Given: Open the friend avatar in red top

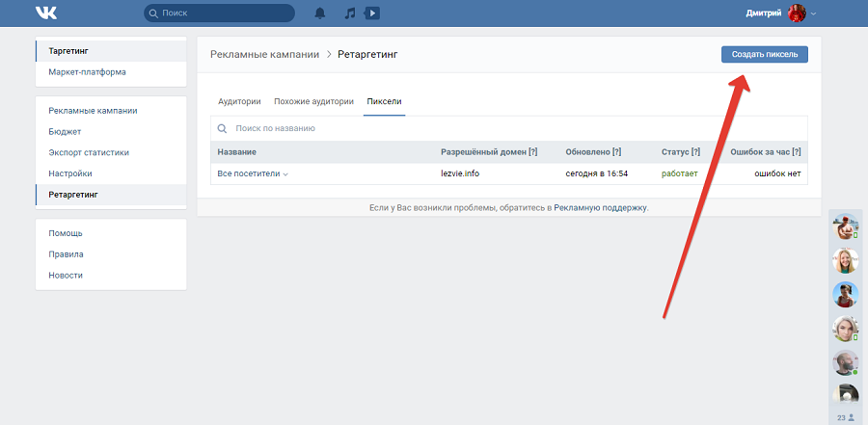Looking at the screenshot, I should [x=845, y=295].
